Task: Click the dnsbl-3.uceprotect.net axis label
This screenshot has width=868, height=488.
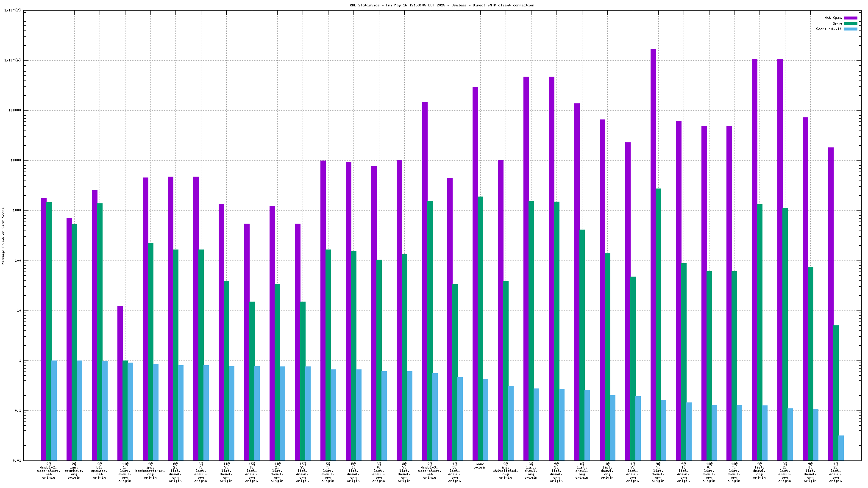Action: [429, 471]
